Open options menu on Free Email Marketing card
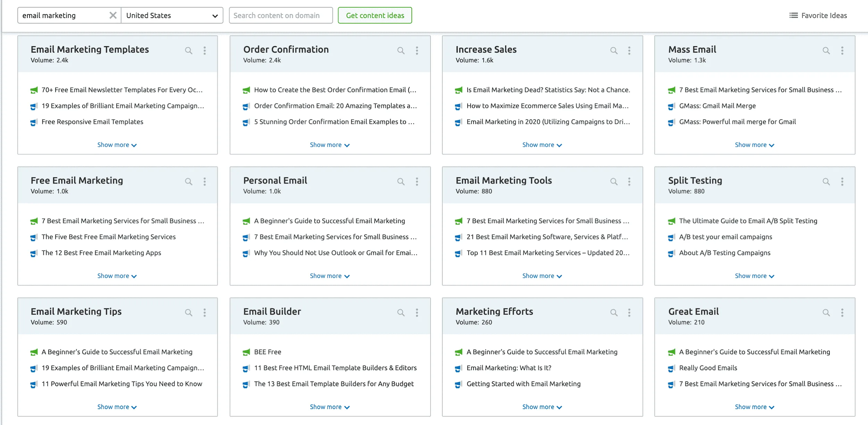 click(205, 181)
